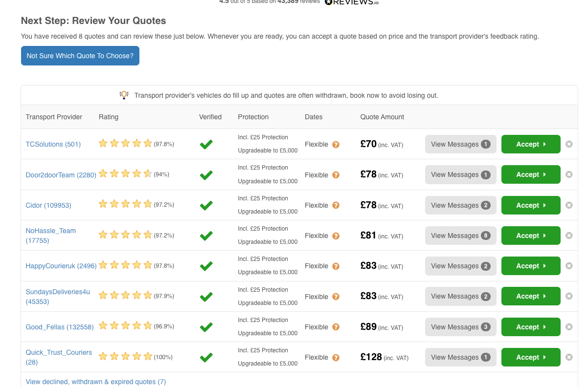
Task: Click Not Sure Which Quote To Choose button
Action: (x=80, y=56)
